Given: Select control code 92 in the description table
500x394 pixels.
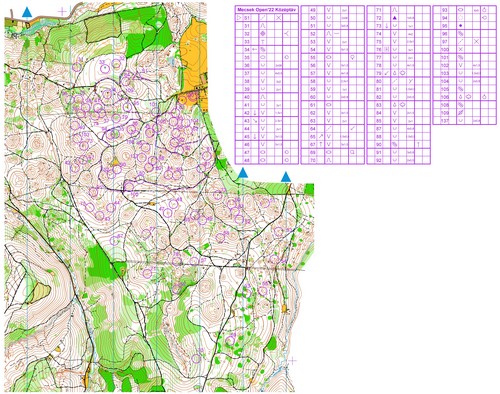Looking at the screenshot, I should 379,160.
